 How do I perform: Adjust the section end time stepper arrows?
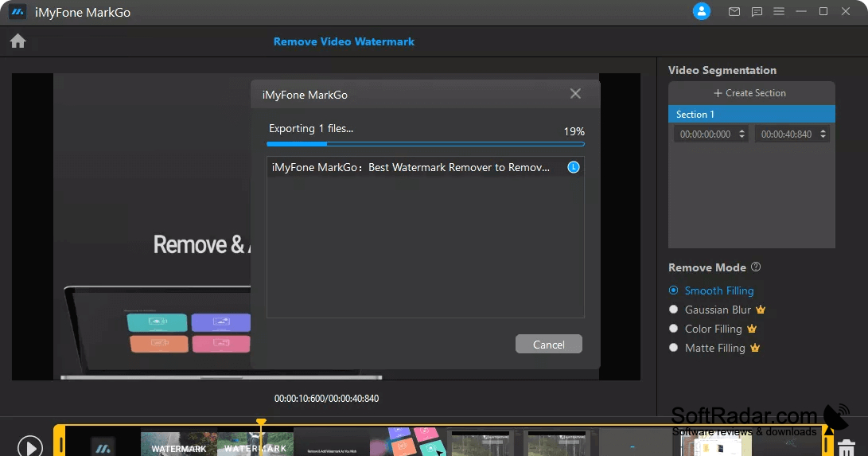(823, 134)
